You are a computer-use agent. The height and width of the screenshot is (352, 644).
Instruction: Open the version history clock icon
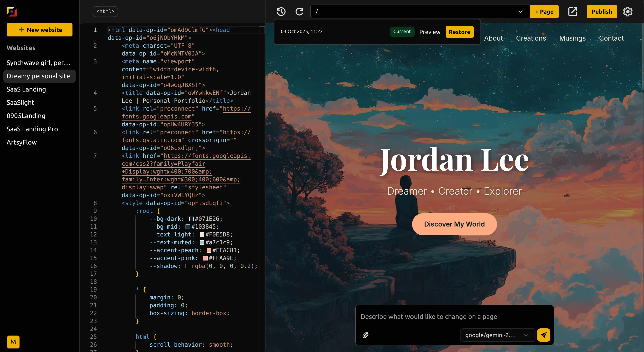[x=281, y=12]
